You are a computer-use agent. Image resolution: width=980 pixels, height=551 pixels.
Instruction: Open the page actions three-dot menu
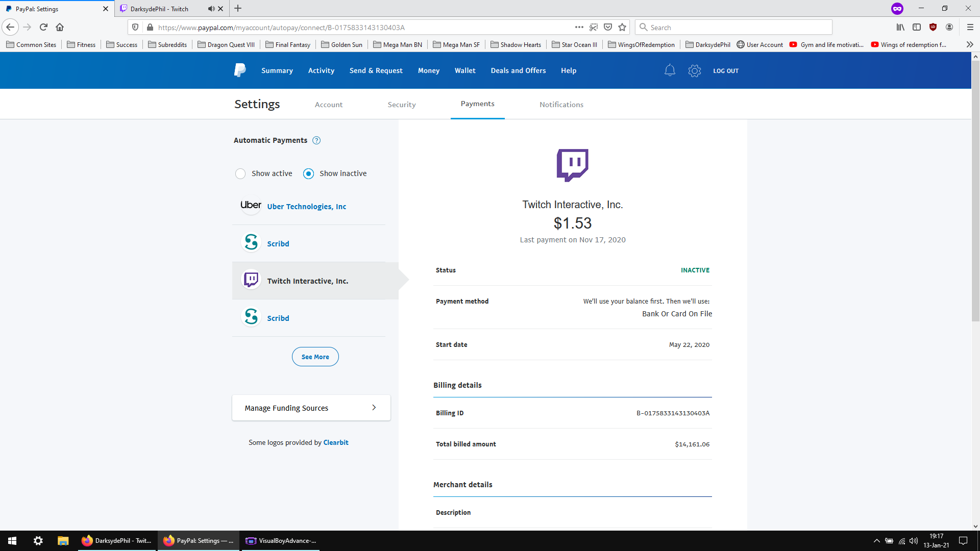point(579,27)
